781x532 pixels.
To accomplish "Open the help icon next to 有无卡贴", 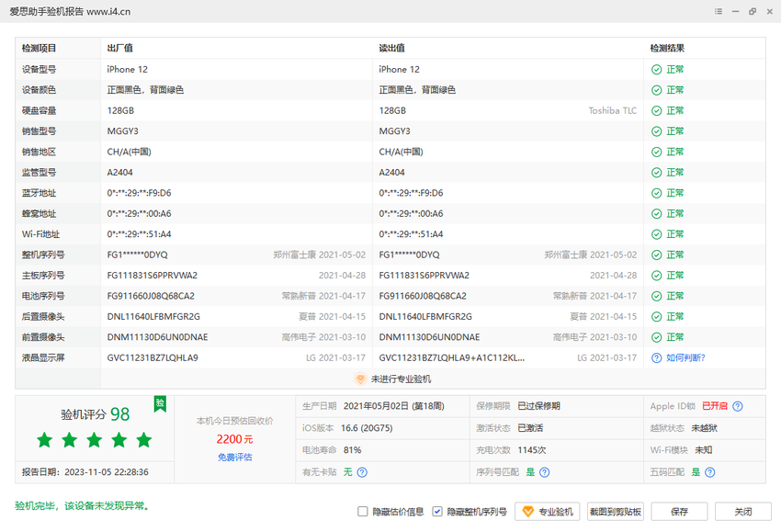I will 362,472.
